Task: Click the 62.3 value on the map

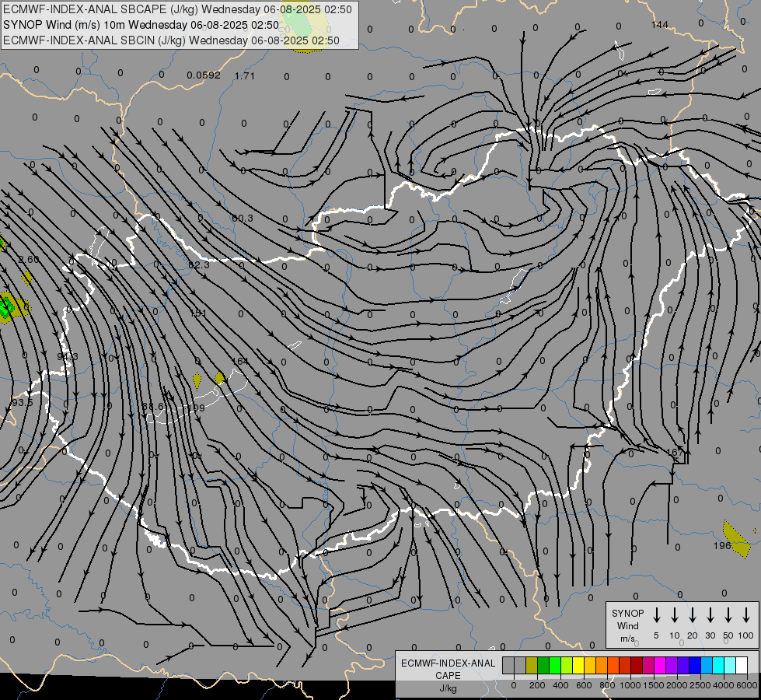Action: coord(198,264)
